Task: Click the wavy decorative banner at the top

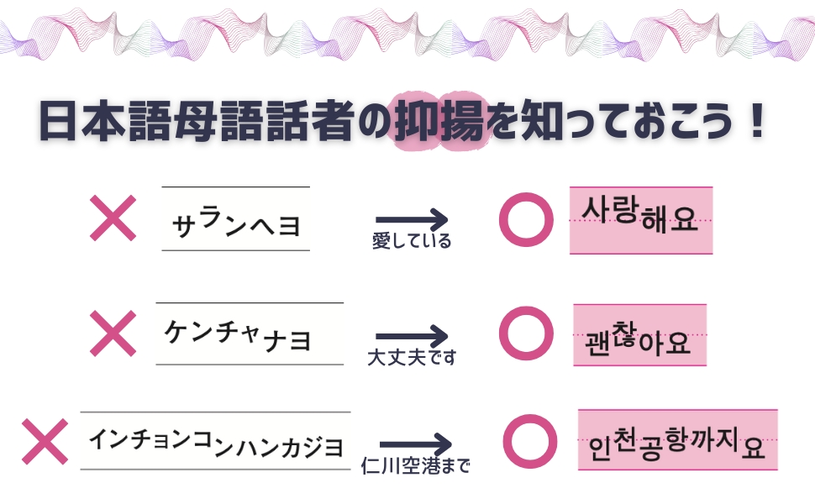Action: (407, 34)
